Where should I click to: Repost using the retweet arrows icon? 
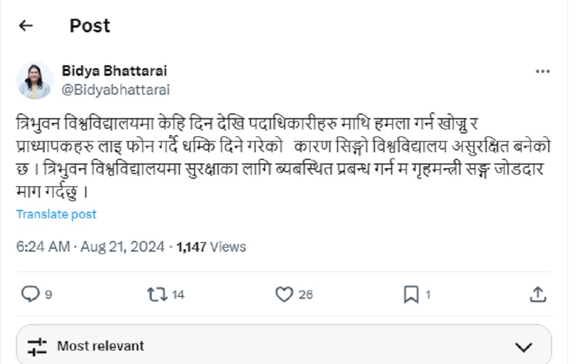157,294
